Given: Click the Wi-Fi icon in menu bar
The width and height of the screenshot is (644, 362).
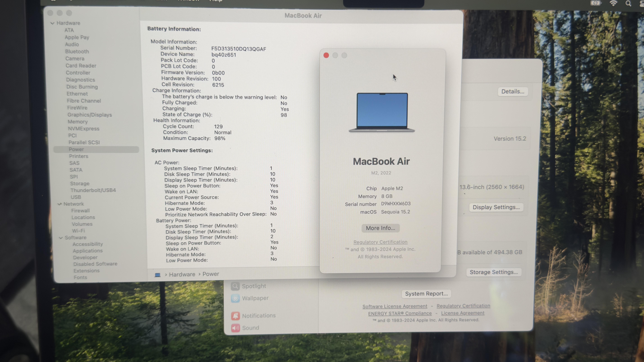Looking at the screenshot, I should pyautogui.click(x=613, y=3).
